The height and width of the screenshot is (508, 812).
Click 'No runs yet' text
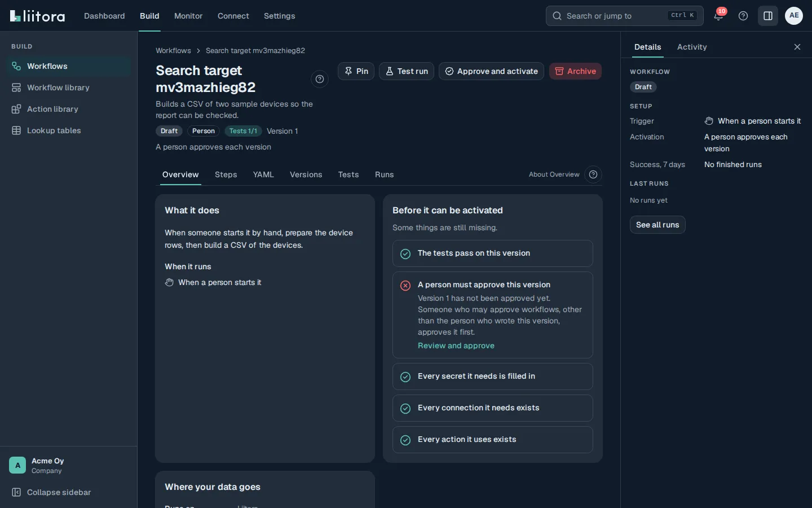(x=648, y=200)
